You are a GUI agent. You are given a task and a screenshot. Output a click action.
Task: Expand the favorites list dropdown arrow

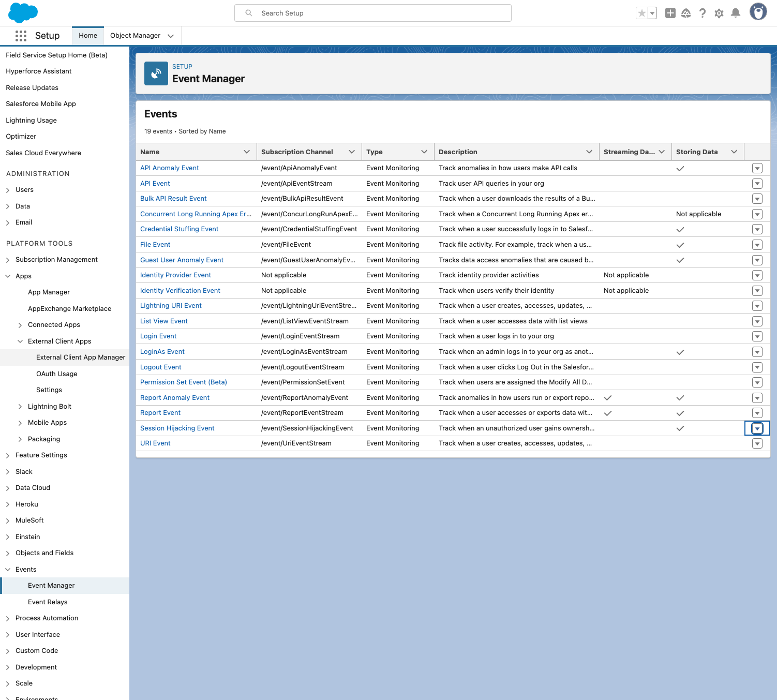(652, 13)
